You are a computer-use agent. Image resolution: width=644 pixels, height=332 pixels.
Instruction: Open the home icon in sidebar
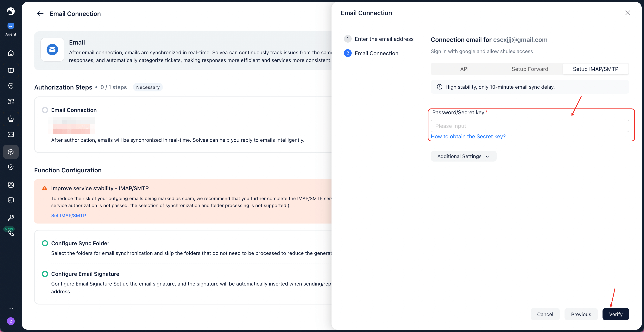[x=11, y=53]
